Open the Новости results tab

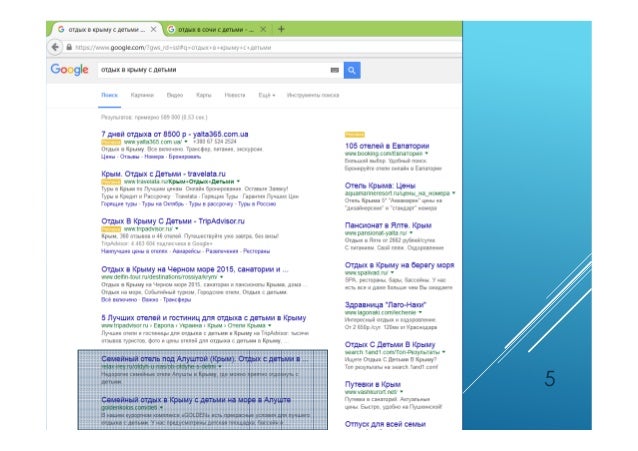[235, 95]
